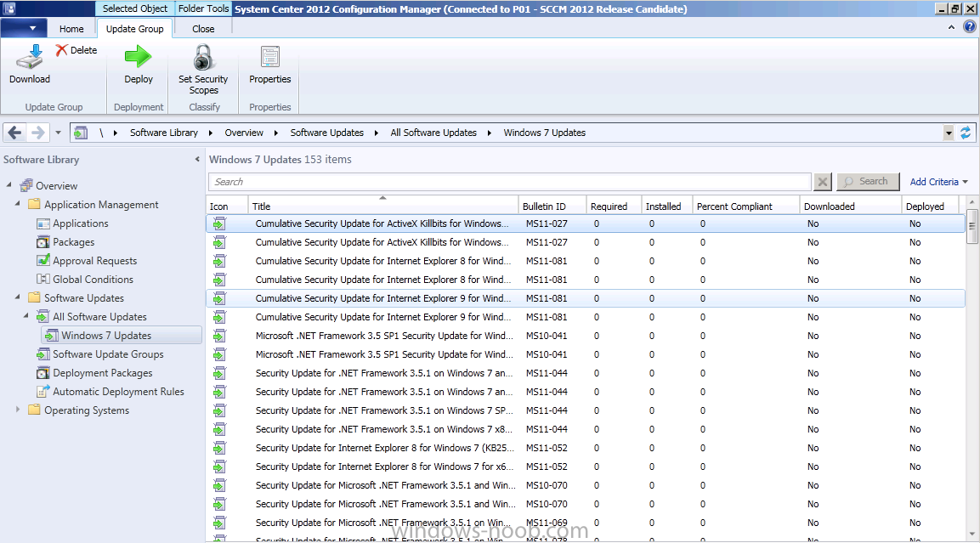
Task: Sort by the Bulletin ID column
Action: pos(552,206)
